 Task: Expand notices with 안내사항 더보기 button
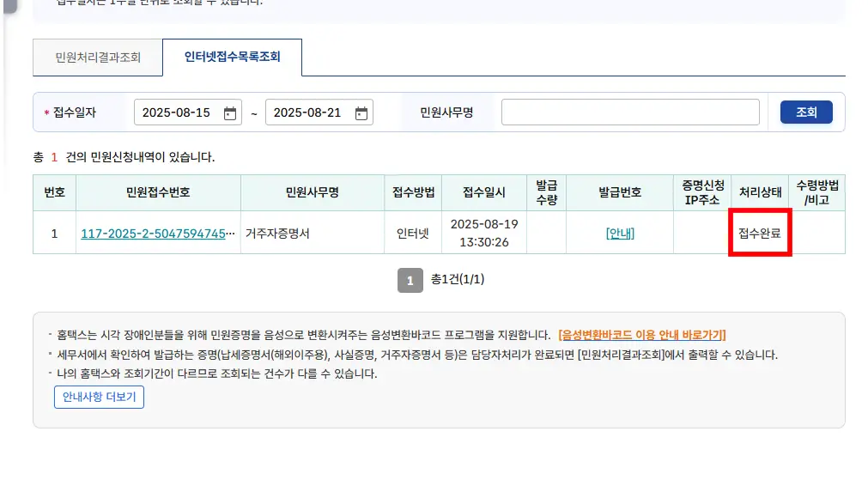tap(99, 398)
